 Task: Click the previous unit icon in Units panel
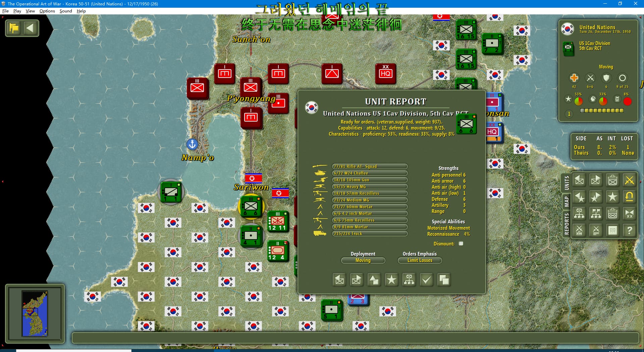click(x=579, y=180)
